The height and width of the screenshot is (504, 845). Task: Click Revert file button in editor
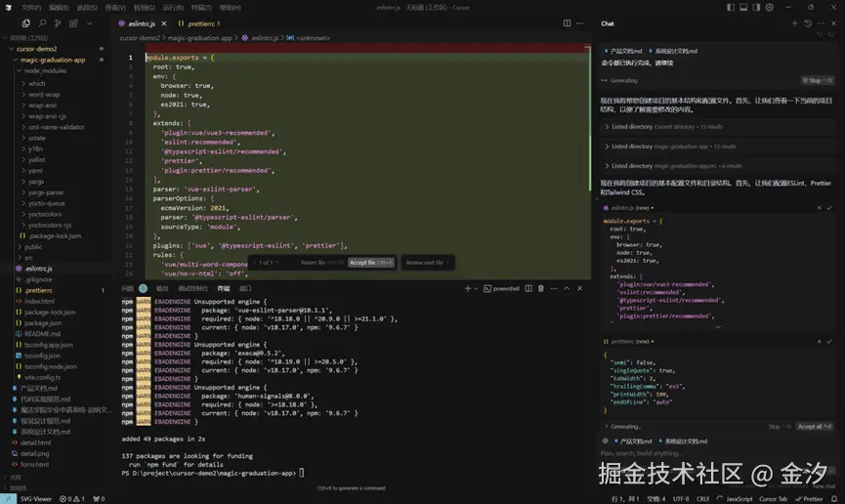click(x=321, y=263)
